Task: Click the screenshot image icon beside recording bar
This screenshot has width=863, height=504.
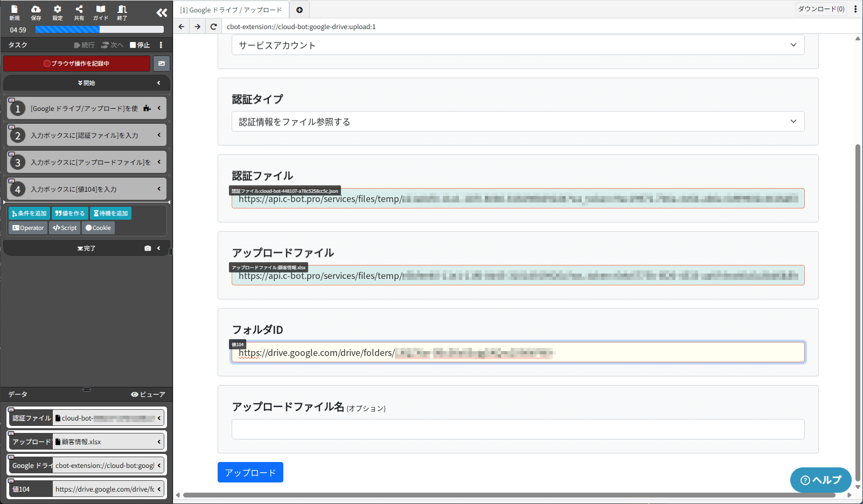Action: [162, 64]
